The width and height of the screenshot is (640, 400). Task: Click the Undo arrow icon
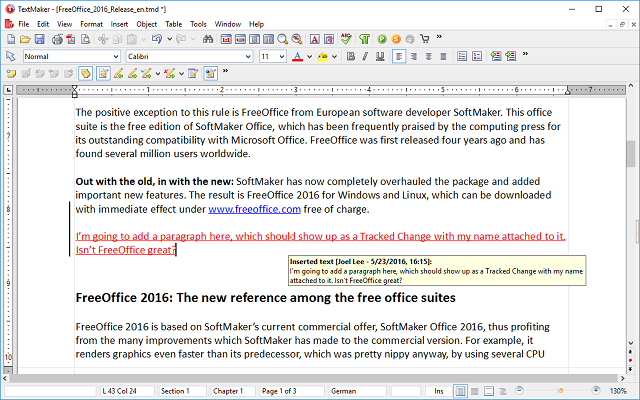tap(157, 39)
